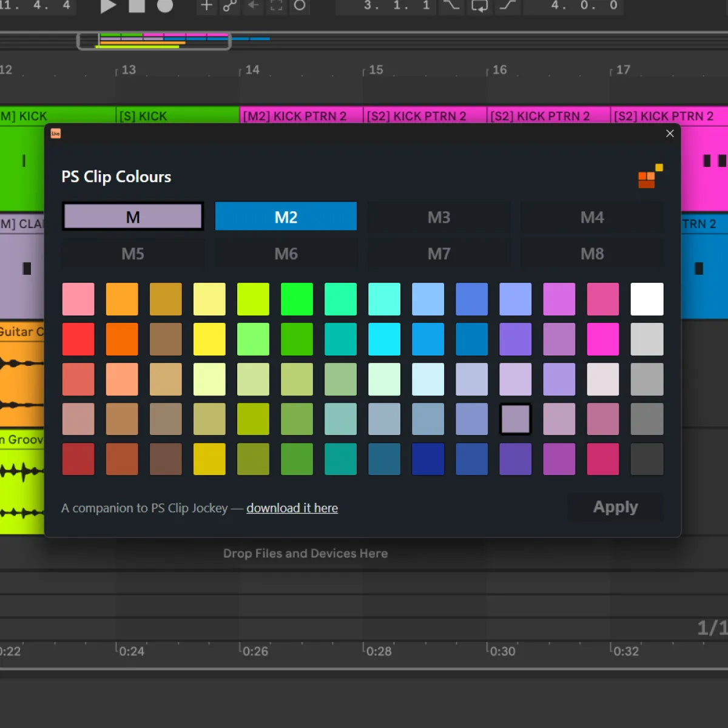Click the 'Drop Files and Devices Here' area
Screen dimensions: 728x728
[x=305, y=553]
